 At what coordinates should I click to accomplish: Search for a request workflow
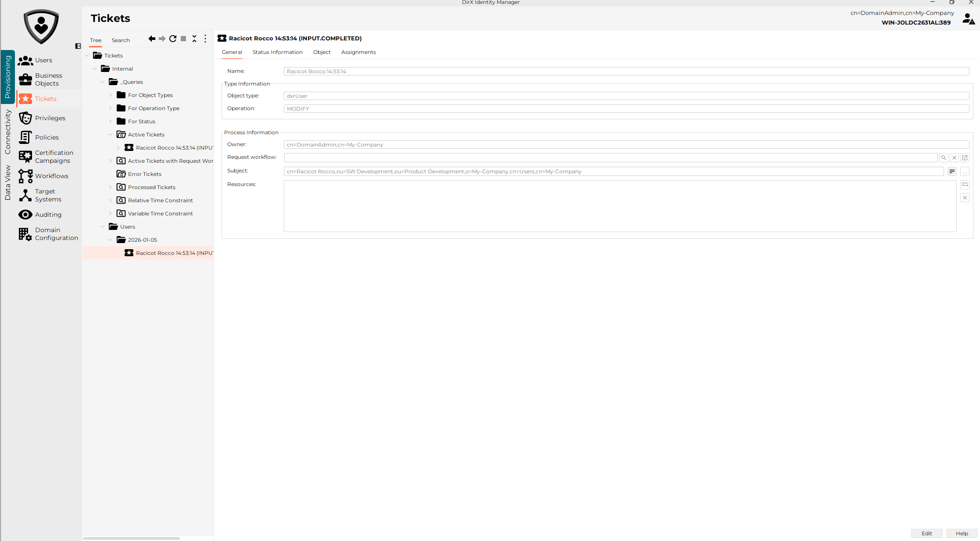coord(944,158)
